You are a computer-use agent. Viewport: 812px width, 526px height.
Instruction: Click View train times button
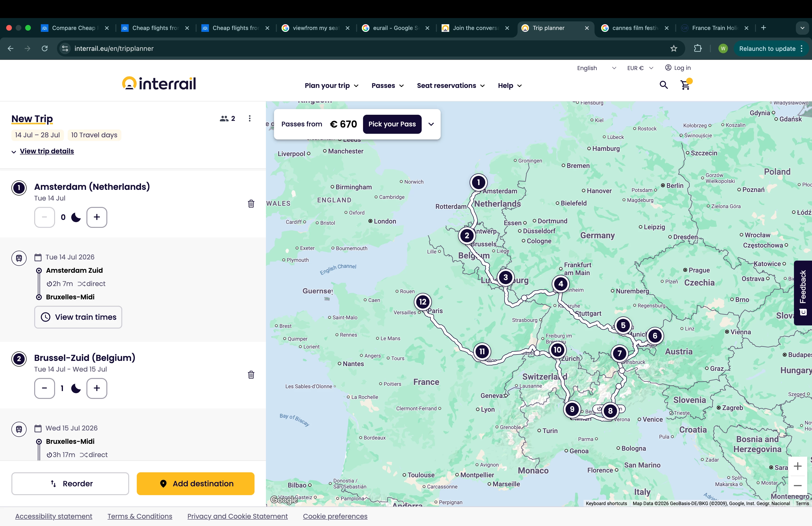click(x=78, y=317)
